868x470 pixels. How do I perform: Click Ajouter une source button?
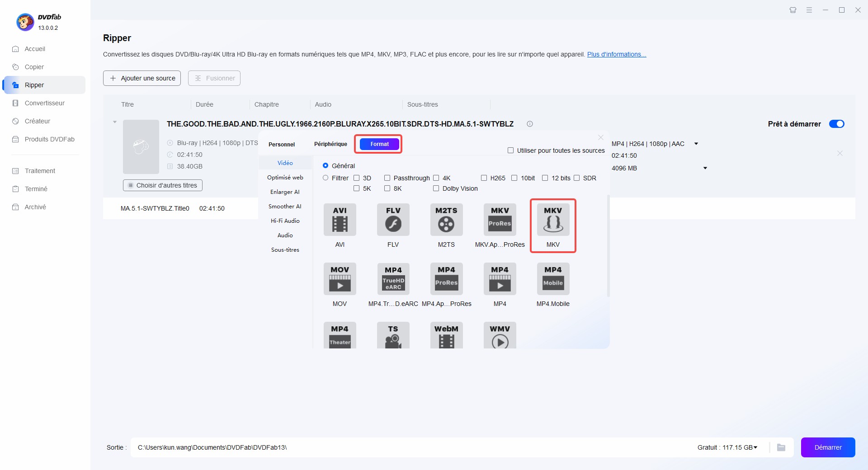point(142,78)
